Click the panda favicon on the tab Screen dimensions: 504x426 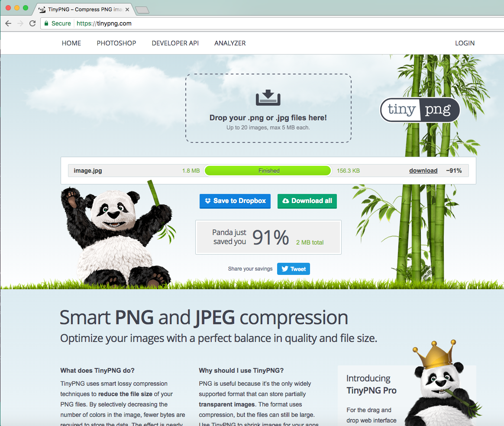click(x=42, y=10)
